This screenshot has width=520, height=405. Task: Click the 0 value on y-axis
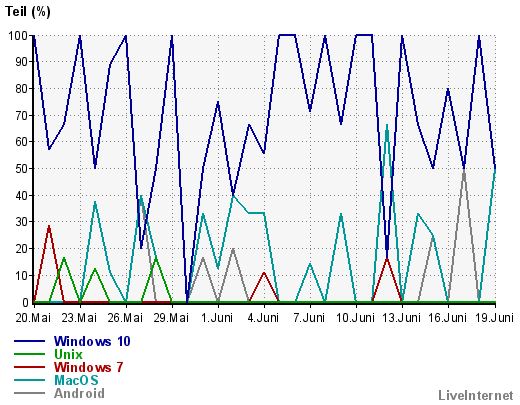(x=25, y=302)
